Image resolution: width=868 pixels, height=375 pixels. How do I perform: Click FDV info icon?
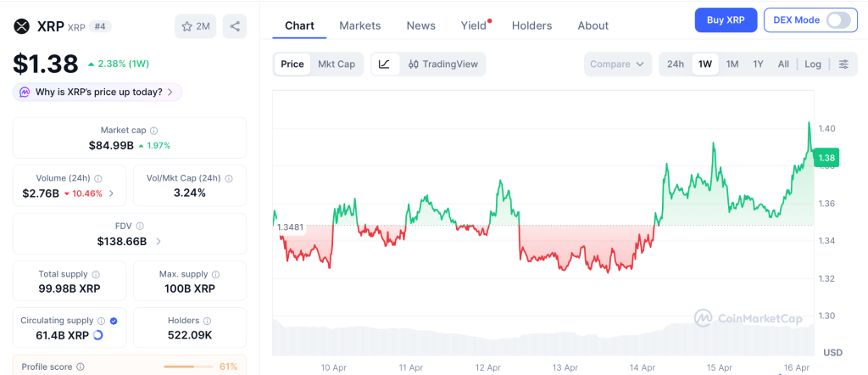coord(140,226)
